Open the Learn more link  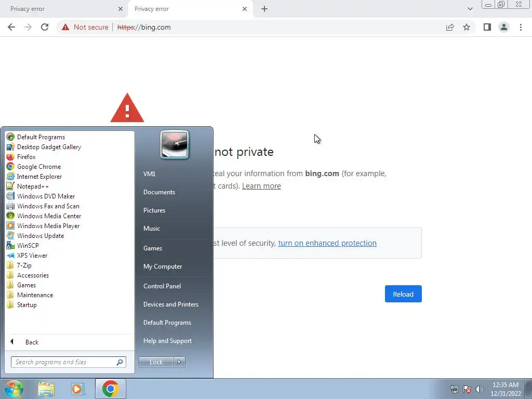pos(261,186)
